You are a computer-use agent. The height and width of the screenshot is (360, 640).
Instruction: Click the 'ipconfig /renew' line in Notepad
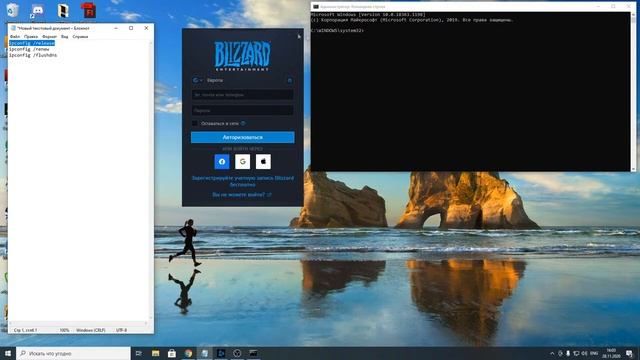click(29, 49)
